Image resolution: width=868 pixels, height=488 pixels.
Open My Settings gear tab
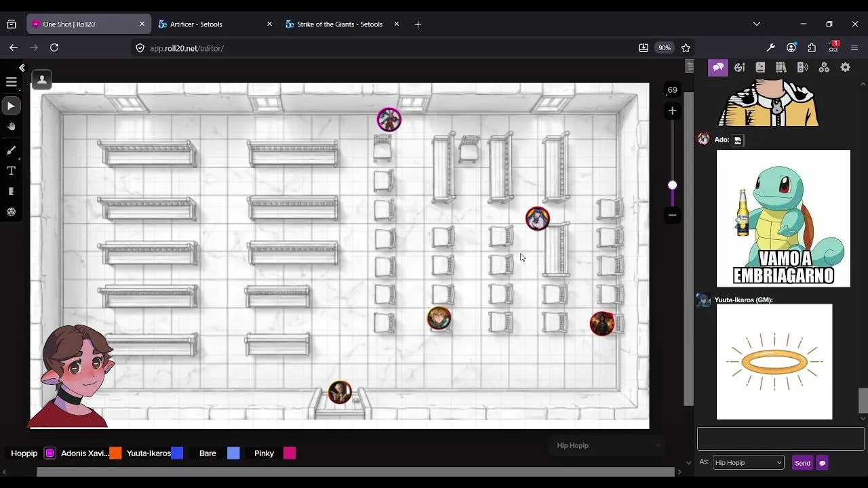(x=845, y=67)
